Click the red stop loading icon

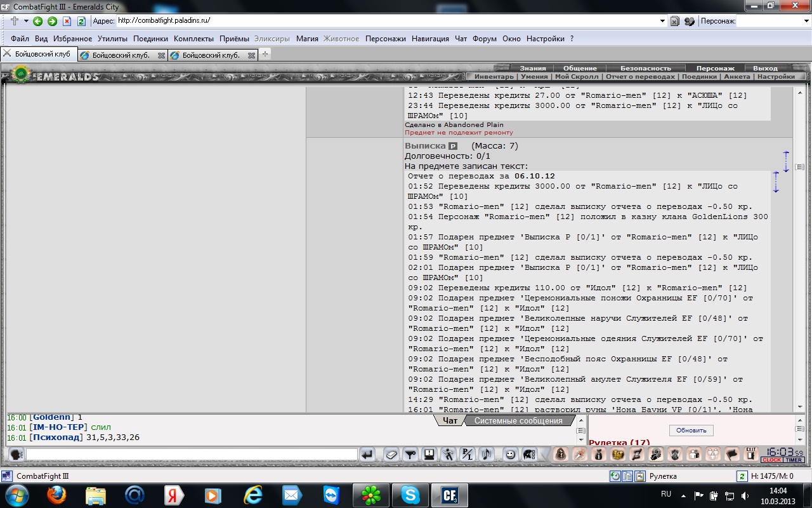coord(67,21)
